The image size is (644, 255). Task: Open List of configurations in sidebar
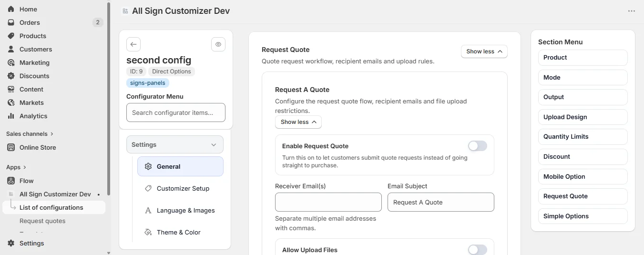pyautogui.click(x=54, y=207)
